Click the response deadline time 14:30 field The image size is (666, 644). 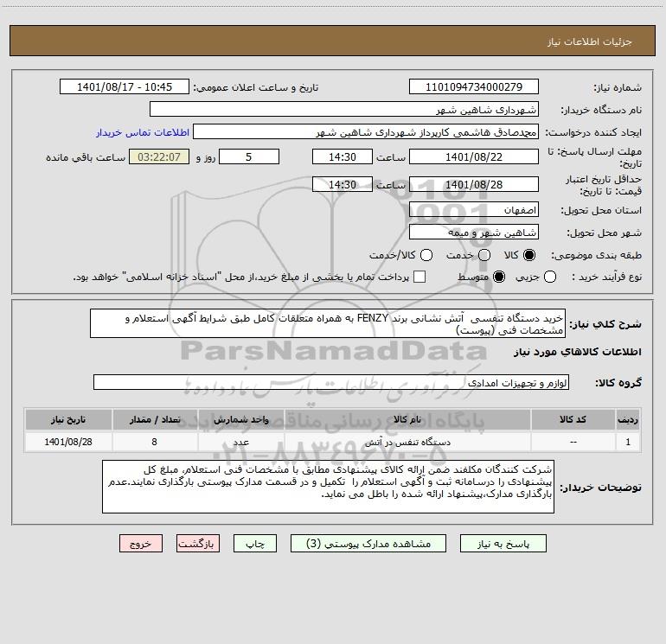point(343,156)
